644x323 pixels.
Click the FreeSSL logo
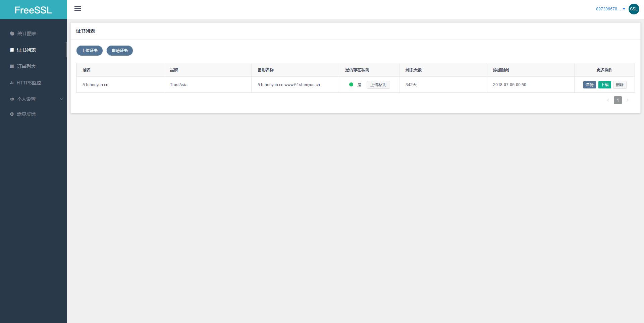tap(33, 10)
